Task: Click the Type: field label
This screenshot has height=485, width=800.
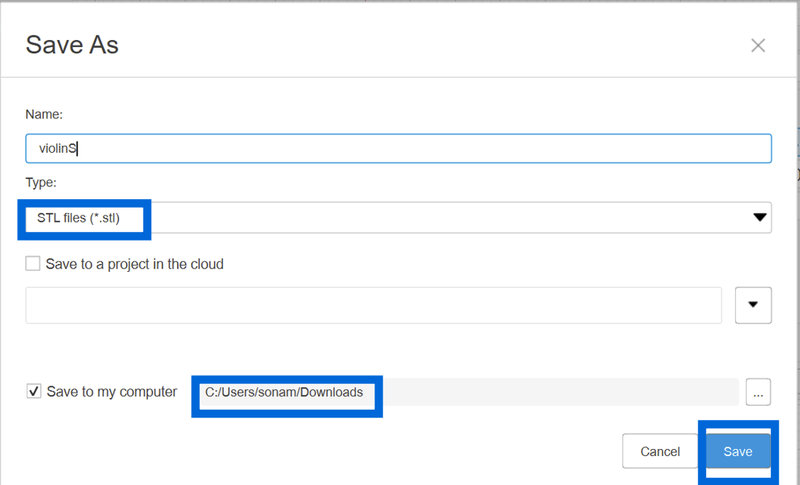Action: click(41, 183)
